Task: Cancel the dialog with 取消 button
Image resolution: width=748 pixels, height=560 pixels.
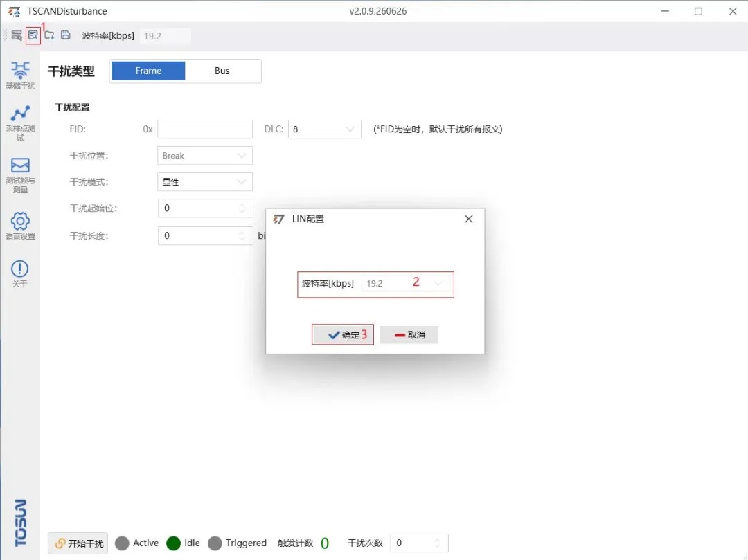Action: pyautogui.click(x=409, y=334)
